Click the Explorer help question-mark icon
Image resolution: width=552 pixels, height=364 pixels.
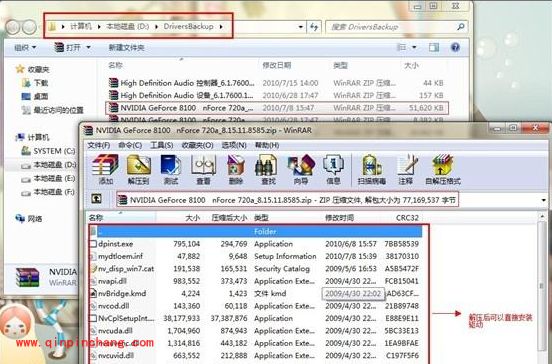455,47
